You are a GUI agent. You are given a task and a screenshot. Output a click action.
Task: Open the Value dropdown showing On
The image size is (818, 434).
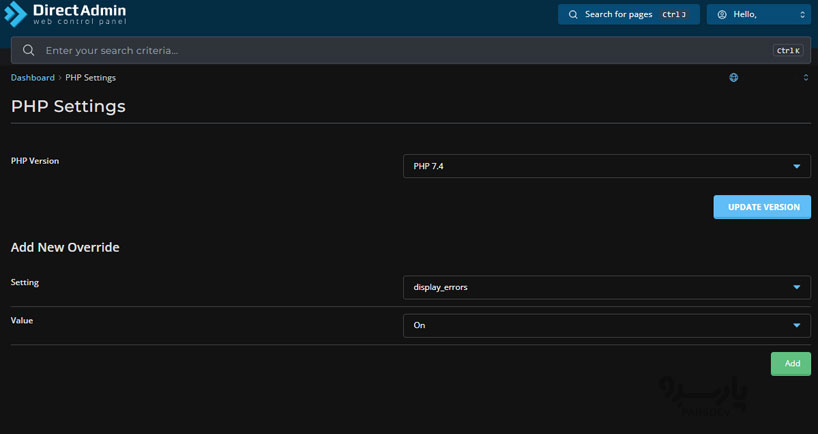point(607,326)
